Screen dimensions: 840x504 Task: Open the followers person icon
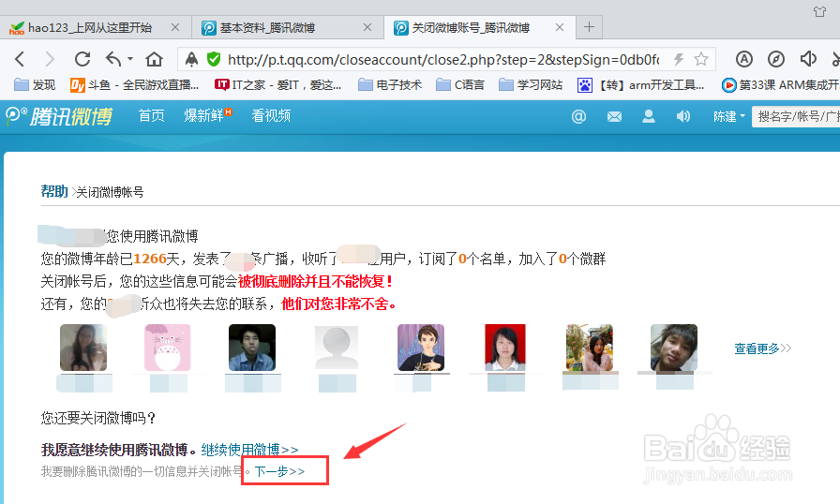[x=649, y=116]
